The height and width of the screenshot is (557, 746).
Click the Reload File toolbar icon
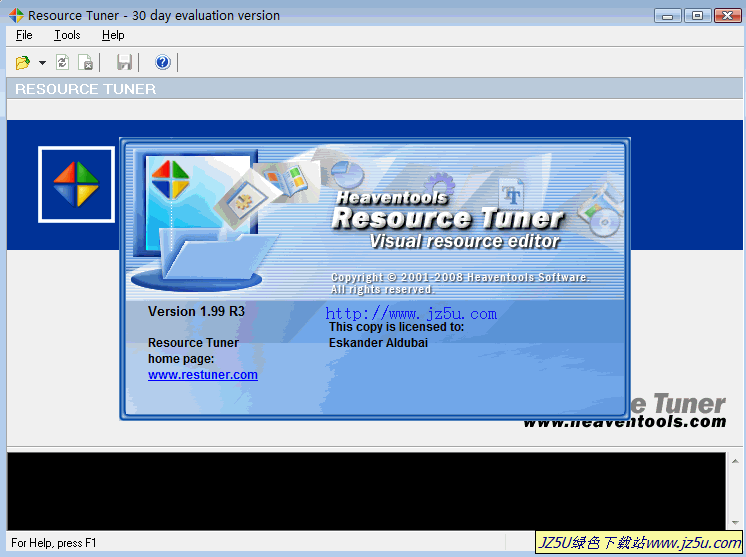pyautogui.click(x=62, y=62)
